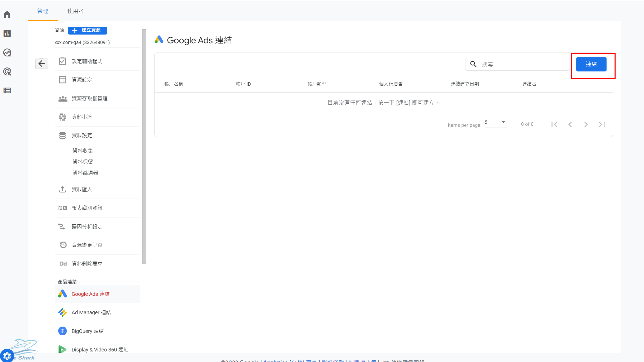Click the data streams icon beside 資料串流
Viewport: 644px width, 362px height.
[x=63, y=117]
